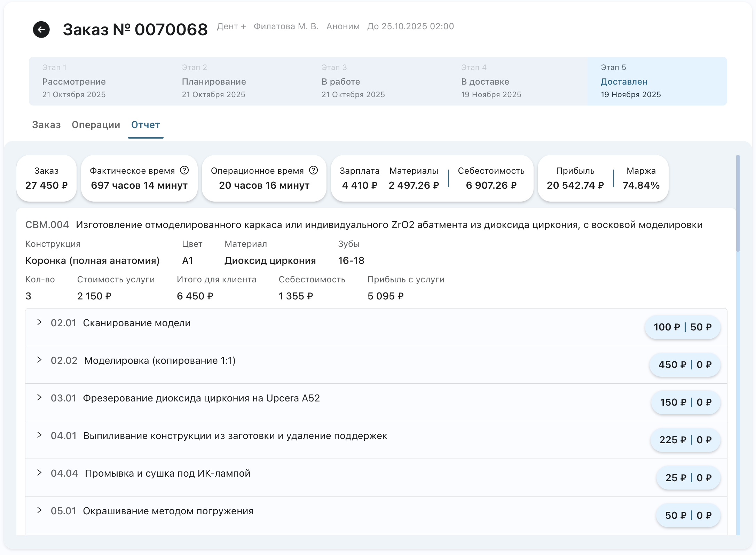This screenshot has height=555, width=756.
Task: Click the vertical scrollbar in report panel
Action: pos(738,203)
